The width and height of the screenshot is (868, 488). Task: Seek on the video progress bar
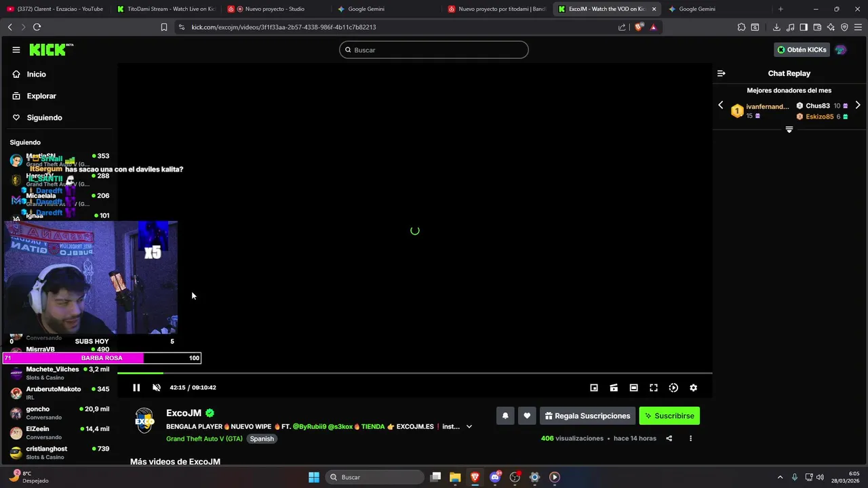pos(414,373)
